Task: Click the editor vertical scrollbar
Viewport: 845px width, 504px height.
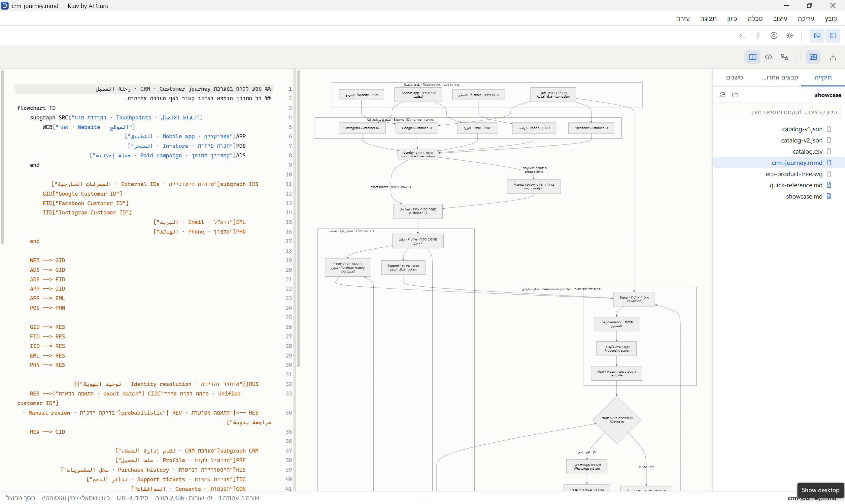Action: coord(3,157)
